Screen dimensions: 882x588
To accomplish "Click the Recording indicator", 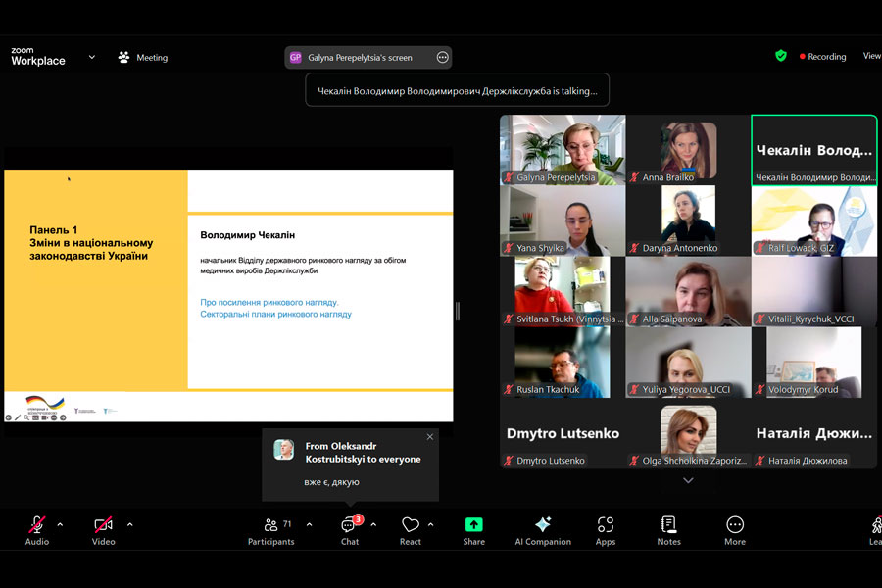I will pos(822,56).
